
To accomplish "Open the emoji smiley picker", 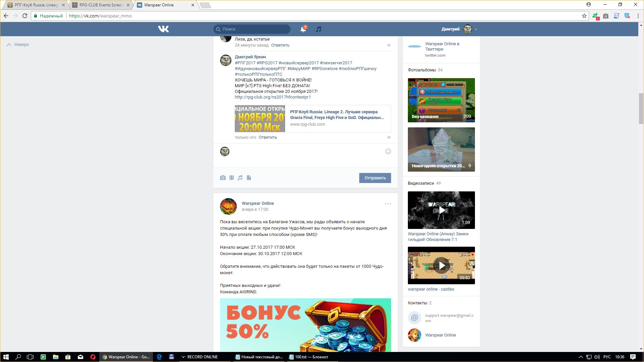I will [x=388, y=152].
